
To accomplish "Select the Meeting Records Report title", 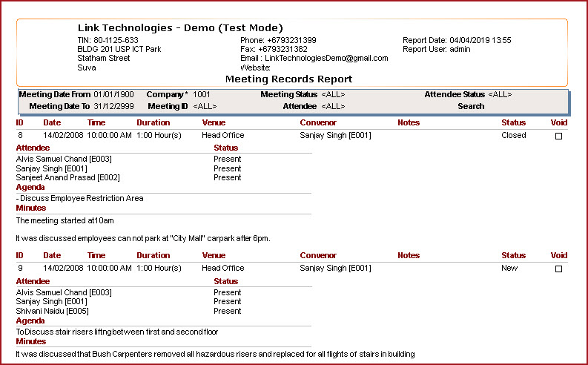I will coord(288,79).
